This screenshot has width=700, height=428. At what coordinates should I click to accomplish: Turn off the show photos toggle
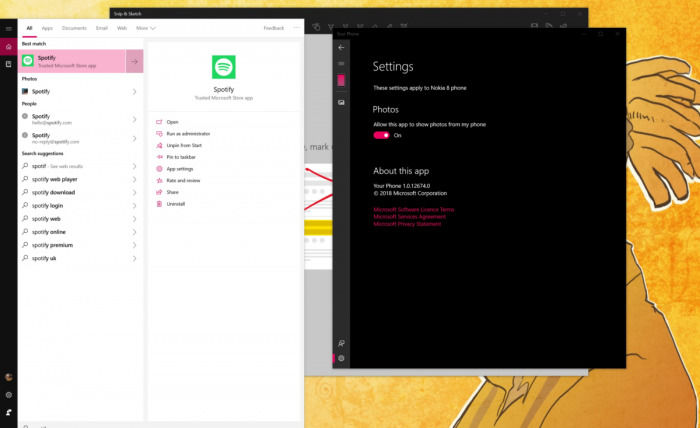(381, 135)
